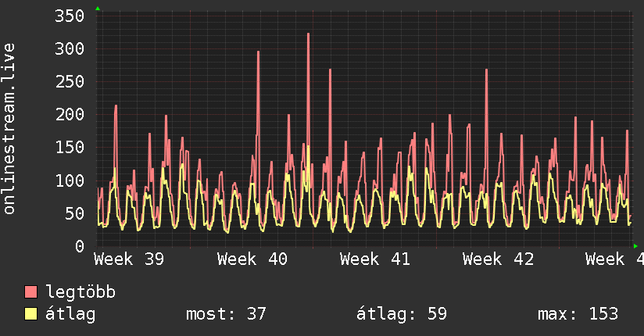The image size is (644, 336).
Task: Click the pink legtöbb legend swatch
Action: 30,291
